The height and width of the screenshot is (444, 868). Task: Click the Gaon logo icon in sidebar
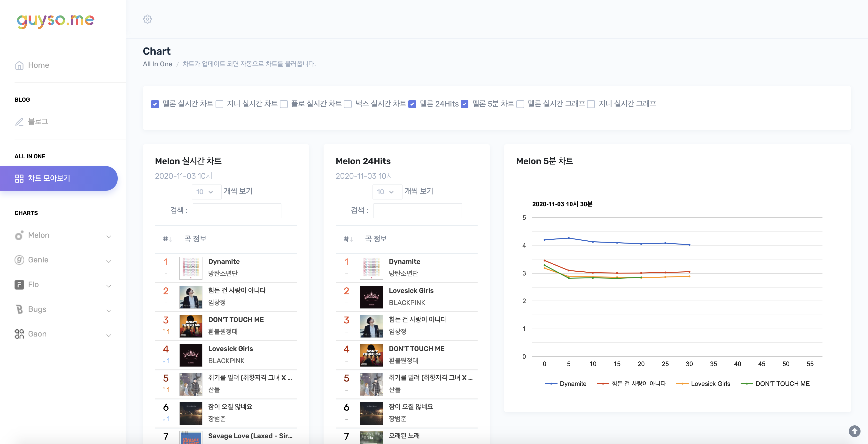click(19, 334)
